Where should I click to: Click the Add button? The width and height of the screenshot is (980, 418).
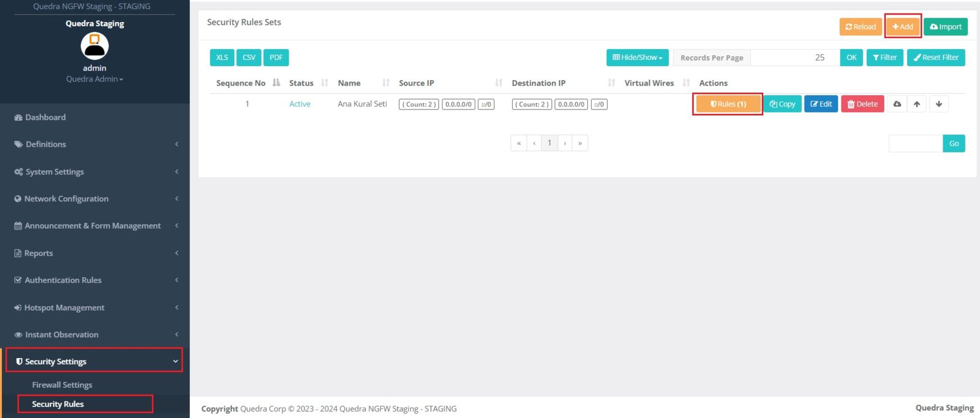point(902,27)
